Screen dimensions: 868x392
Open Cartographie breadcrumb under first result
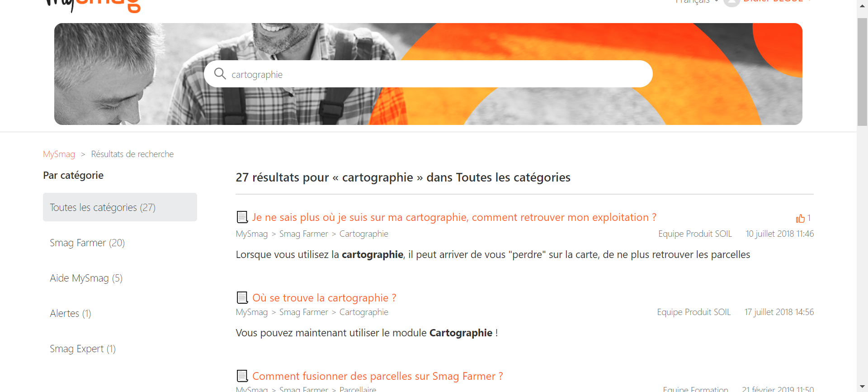click(364, 234)
